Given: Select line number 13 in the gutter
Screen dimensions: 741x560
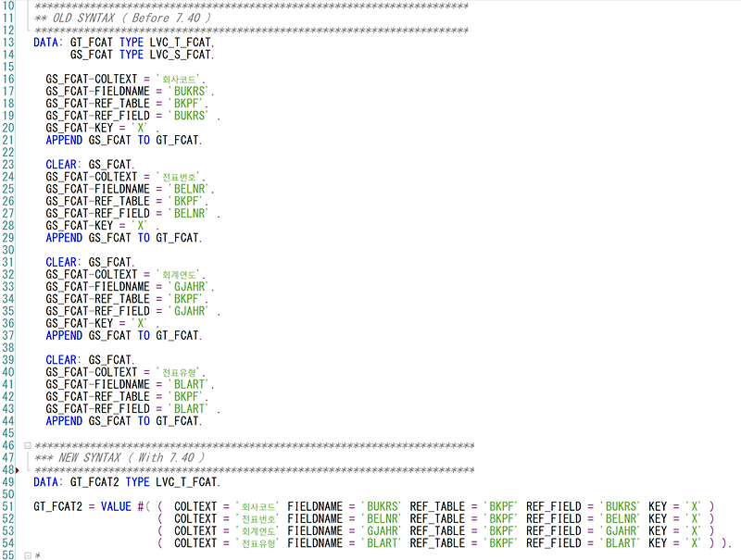Looking at the screenshot, I should (x=8, y=42).
